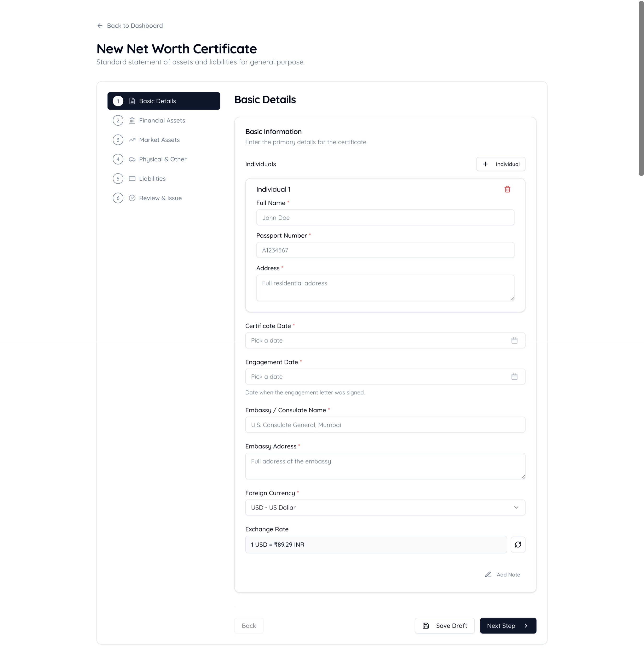Click the Save Draft button
The image size is (644, 662).
click(x=444, y=626)
